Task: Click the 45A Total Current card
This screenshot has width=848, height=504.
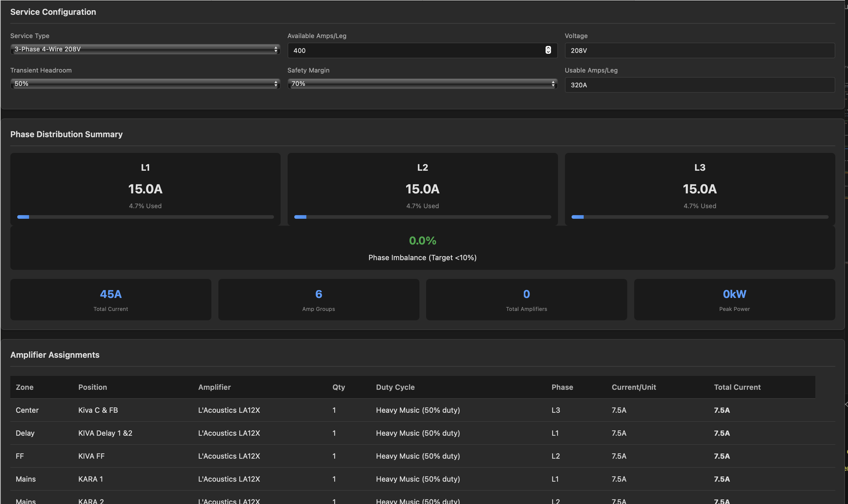Action: (x=111, y=299)
